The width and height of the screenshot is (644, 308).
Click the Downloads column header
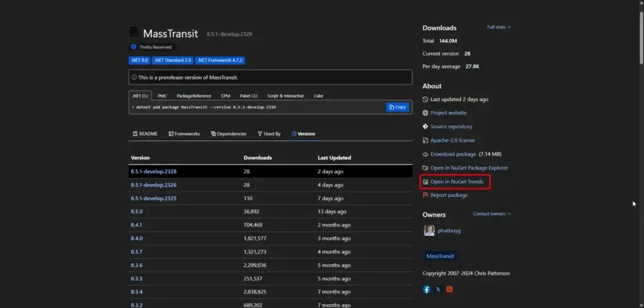[257, 157]
